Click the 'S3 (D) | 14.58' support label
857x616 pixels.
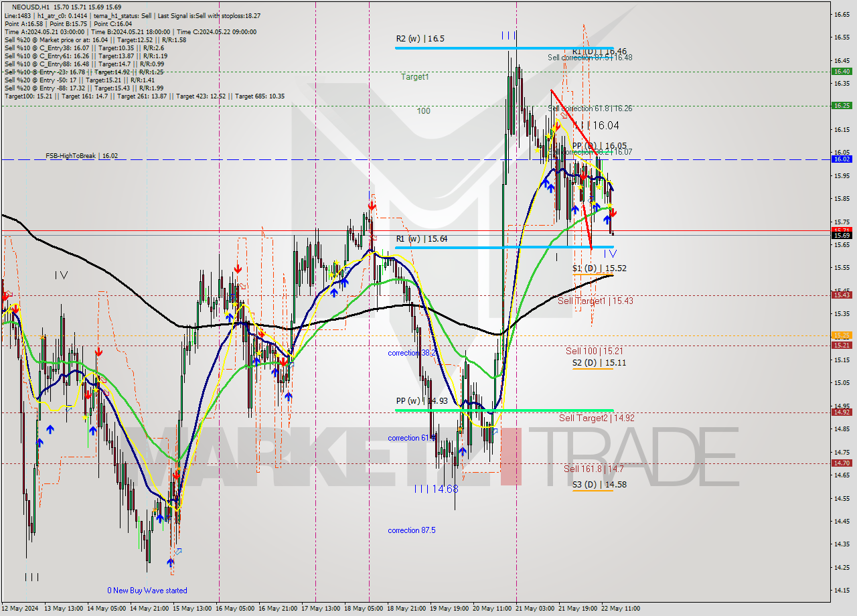(599, 484)
